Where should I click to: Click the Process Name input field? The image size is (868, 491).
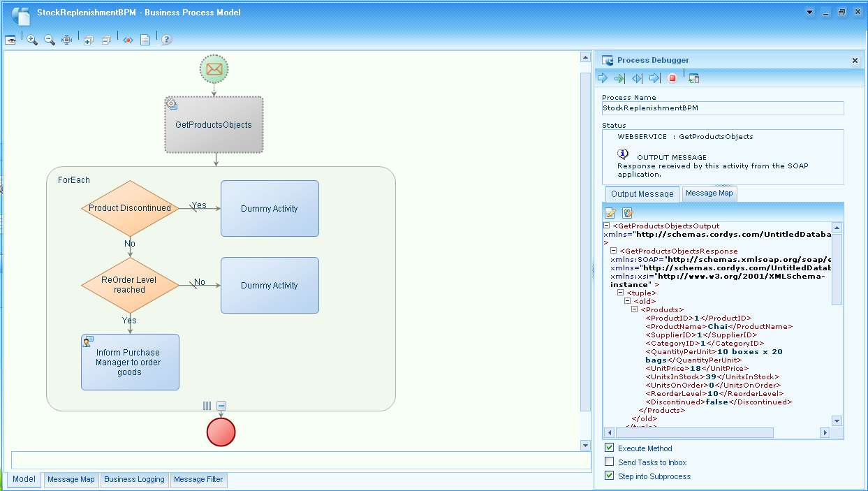pos(723,108)
